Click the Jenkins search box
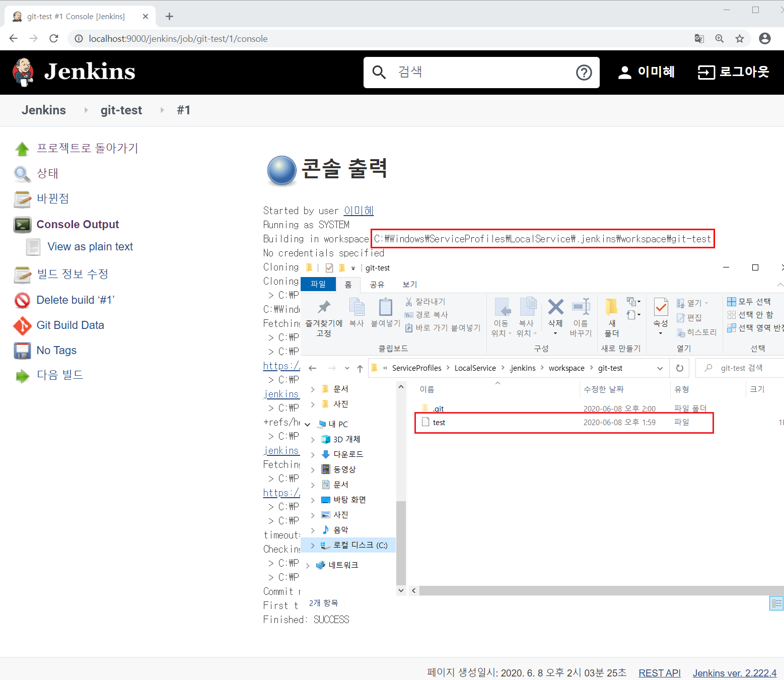This screenshot has height=680, width=784. coord(481,73)
